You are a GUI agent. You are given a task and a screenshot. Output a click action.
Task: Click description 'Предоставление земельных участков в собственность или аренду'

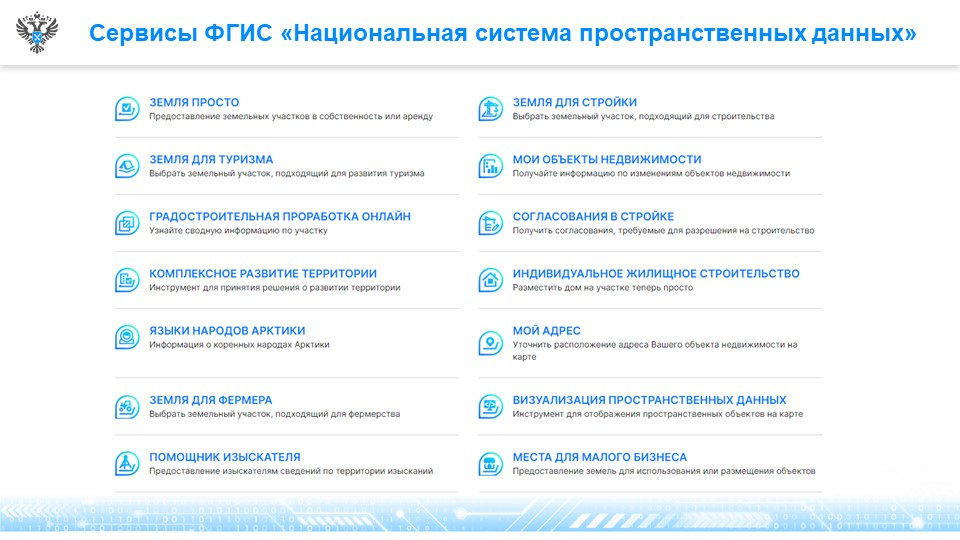(x=291, y=116)
